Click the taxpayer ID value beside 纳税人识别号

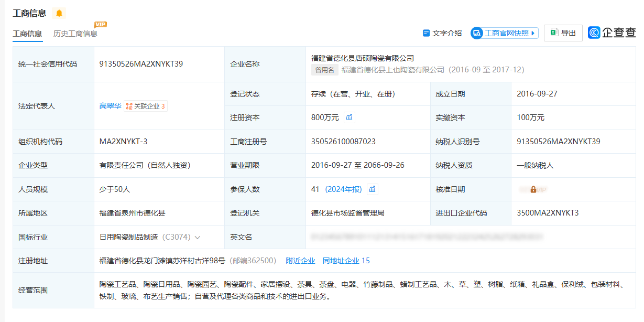point(559,142)
